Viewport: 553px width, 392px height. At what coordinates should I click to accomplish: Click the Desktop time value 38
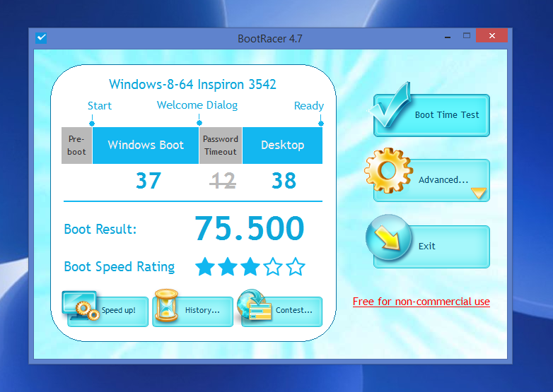(284, 181)
